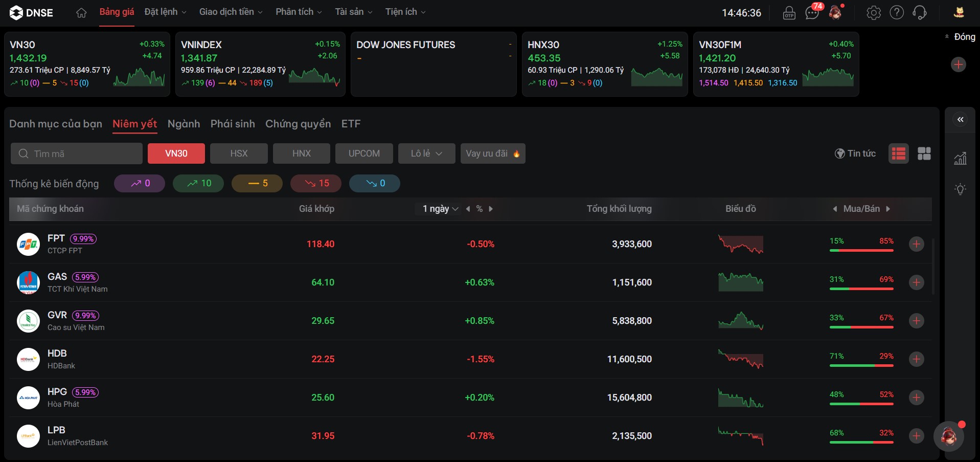
Task: Click next arrow beside % column
Action: click(x=491, y=209)
